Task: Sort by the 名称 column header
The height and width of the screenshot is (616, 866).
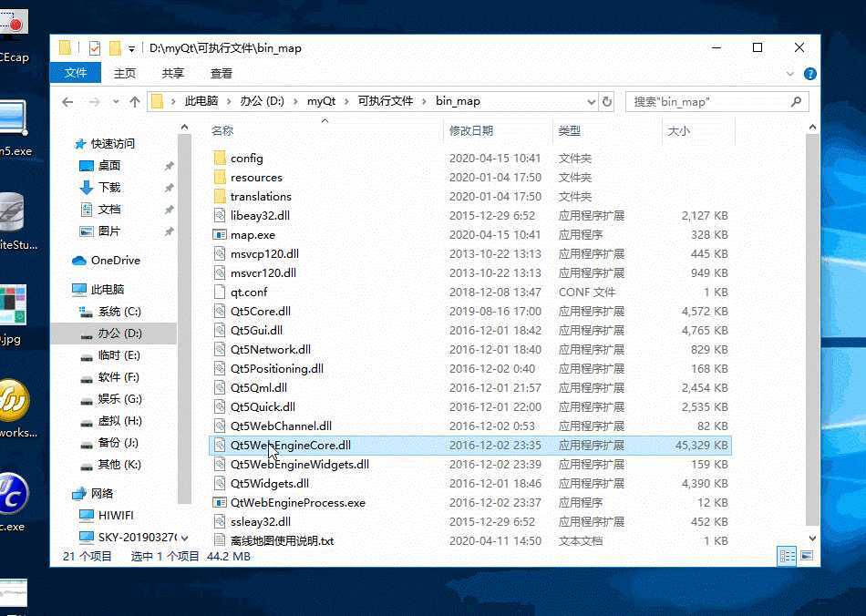Action: coord(222,131)
